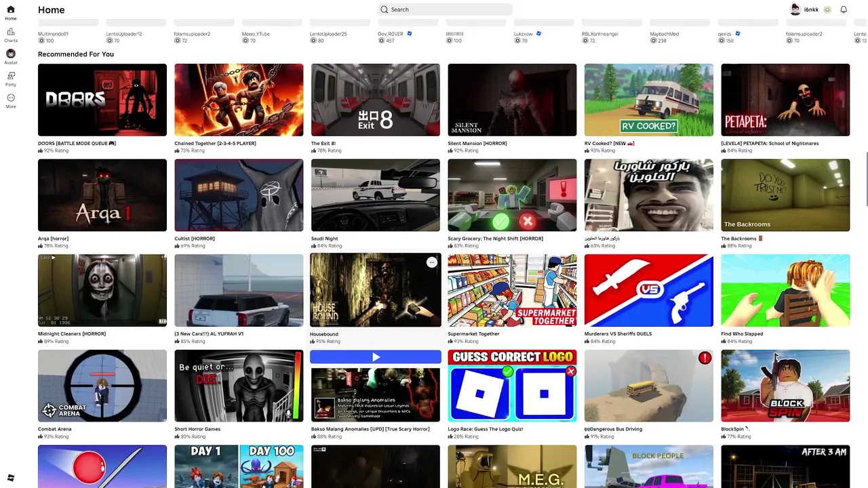
Task: Open the DAY 1 DAY 100 thumbnail
Action: (239, 466)
